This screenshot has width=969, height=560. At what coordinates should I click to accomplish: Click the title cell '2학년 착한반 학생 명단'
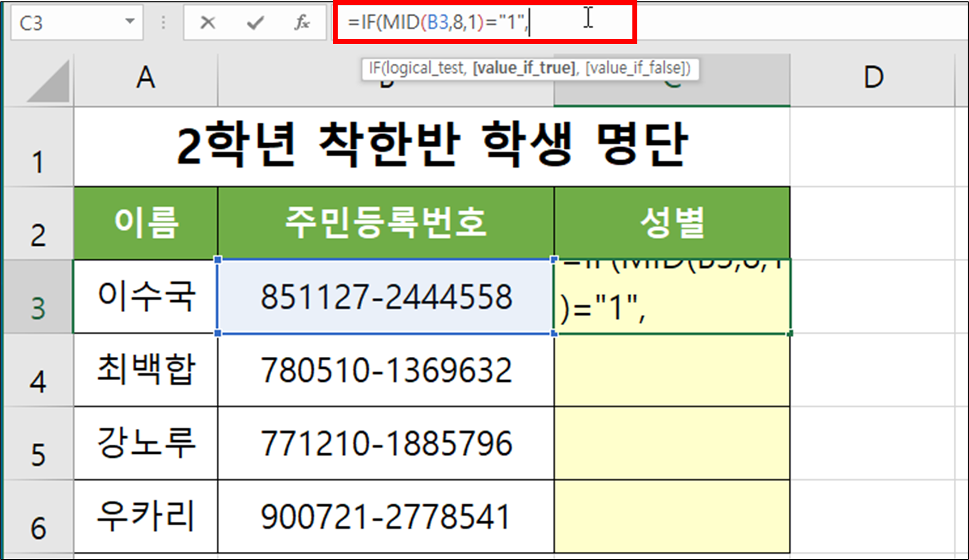click(432, 146)
